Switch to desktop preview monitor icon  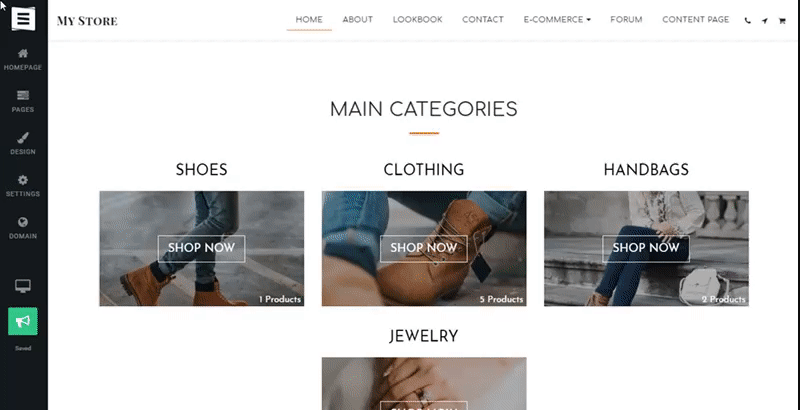click(23, 286)
